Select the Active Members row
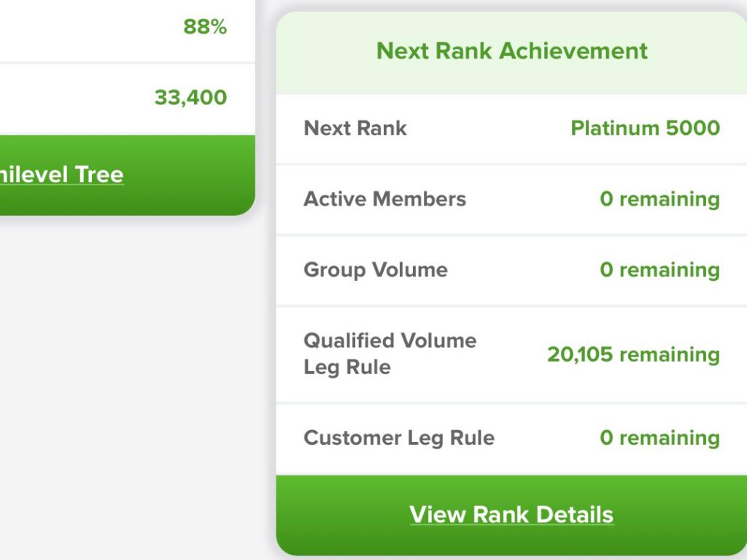This screenshot has width=747, height=560. (x=511, y=199)
